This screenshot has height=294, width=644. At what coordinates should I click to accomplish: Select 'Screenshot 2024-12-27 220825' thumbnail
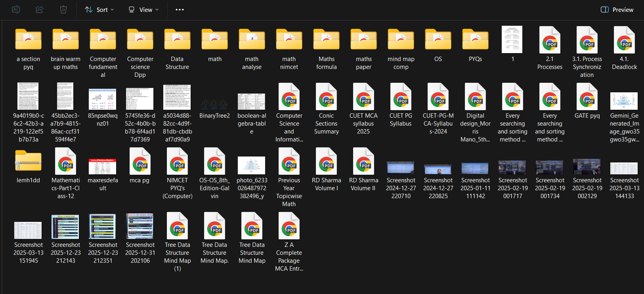[438, 170]
